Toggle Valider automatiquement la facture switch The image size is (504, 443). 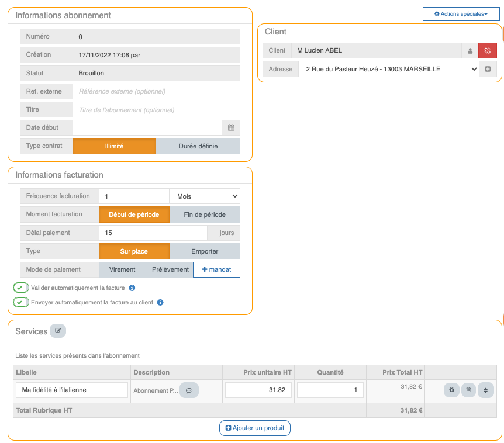click(22, 288)
